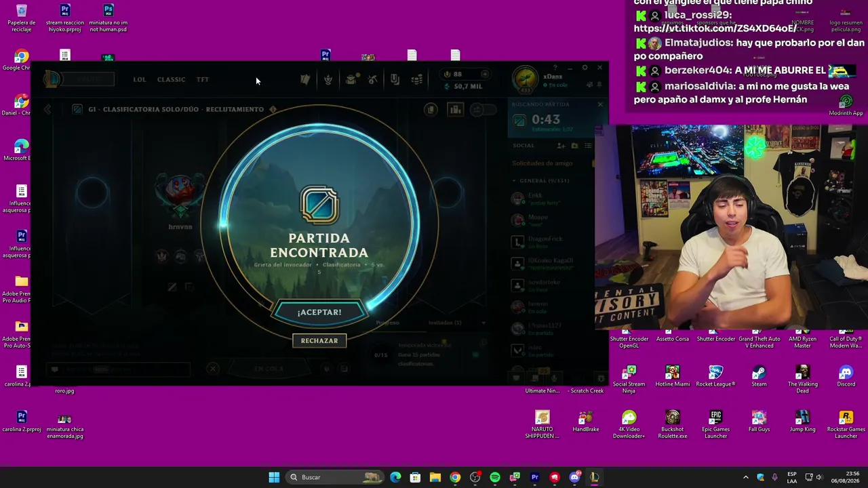
Task: Switch to the TFT tab
Action: [x=203, y=79]
